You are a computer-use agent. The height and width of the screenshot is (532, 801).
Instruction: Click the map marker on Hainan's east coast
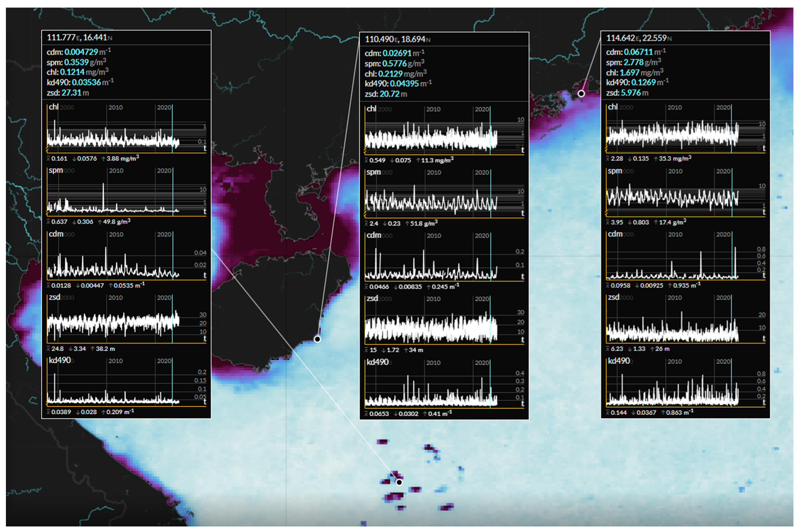coord(317,339)
